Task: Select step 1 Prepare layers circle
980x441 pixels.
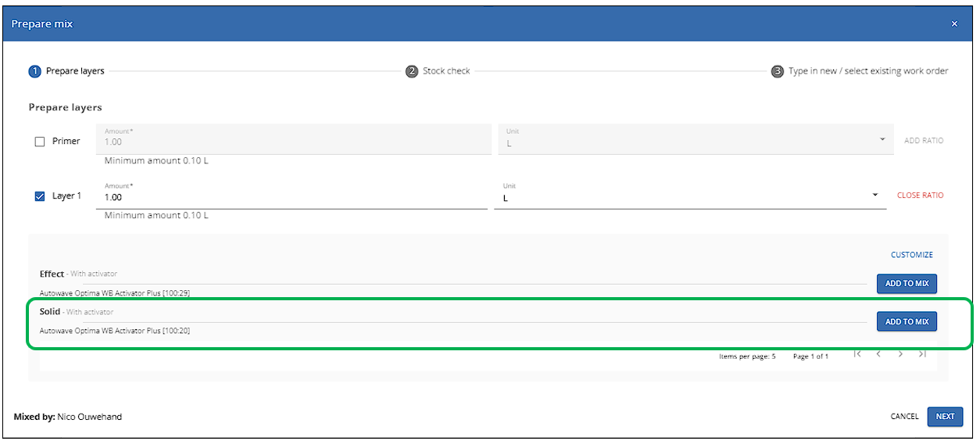Action: [34, 71]
